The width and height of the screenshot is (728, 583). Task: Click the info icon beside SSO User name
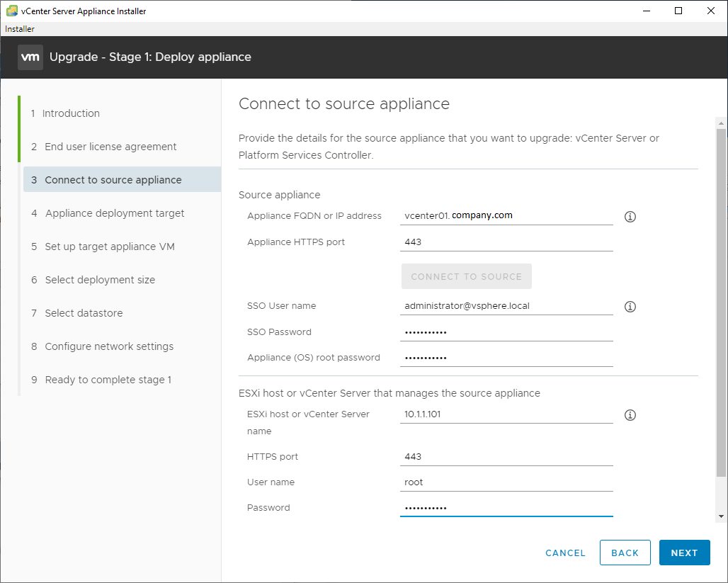click(x=630, y=307)
